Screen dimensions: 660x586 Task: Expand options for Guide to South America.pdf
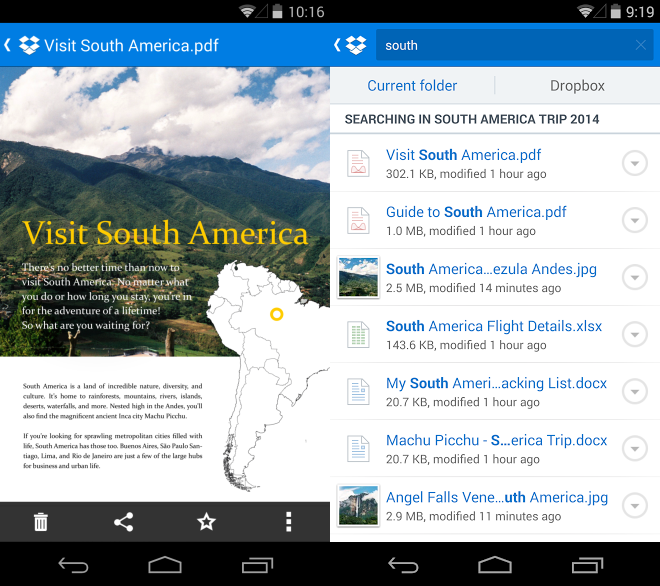635,220
